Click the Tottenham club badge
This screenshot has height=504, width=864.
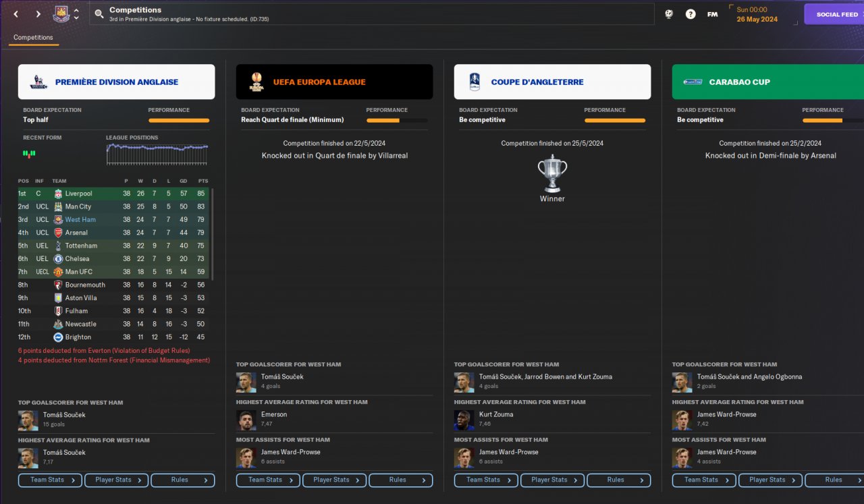(x=58, y=246)
